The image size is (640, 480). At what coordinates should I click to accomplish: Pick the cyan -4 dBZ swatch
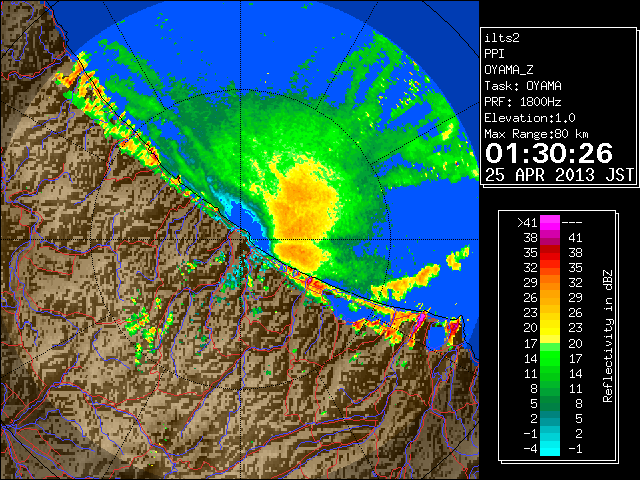tap(550, 449)
